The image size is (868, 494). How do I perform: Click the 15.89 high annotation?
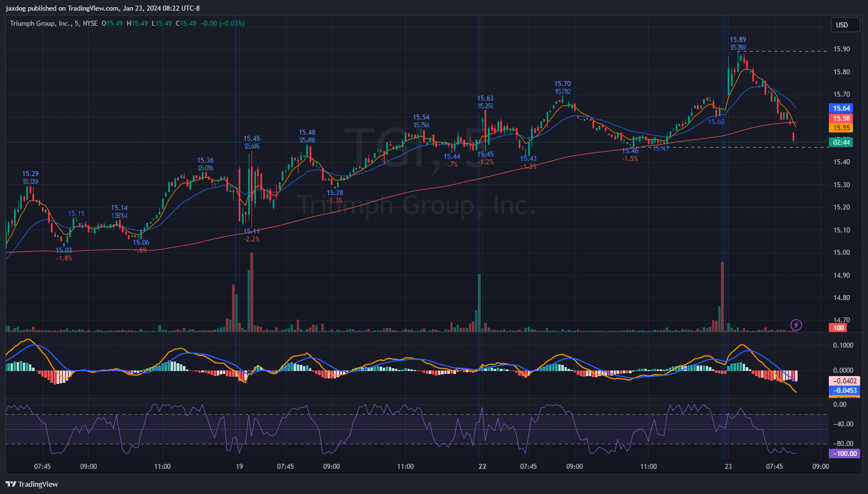click(738, 40)
